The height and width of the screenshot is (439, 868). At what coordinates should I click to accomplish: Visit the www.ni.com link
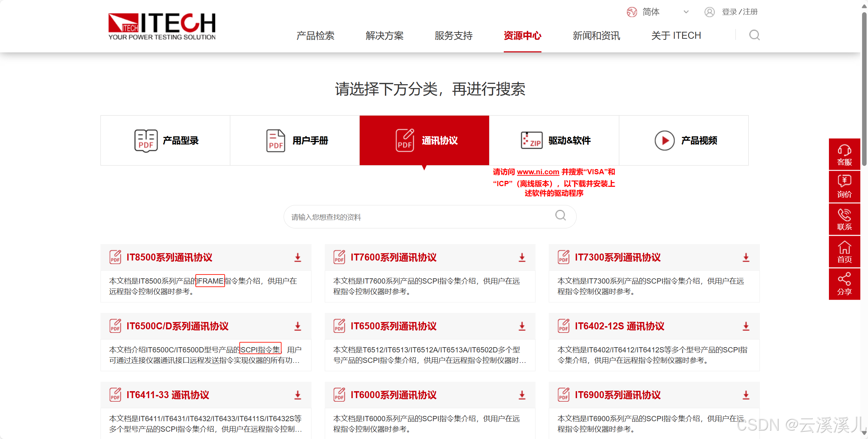(538, 171)
